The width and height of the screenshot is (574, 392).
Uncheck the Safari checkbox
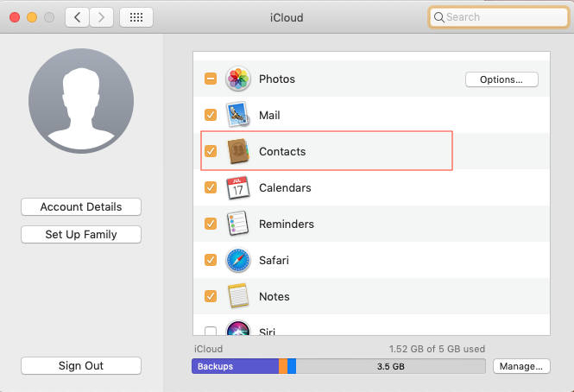[x=211, y=260]
